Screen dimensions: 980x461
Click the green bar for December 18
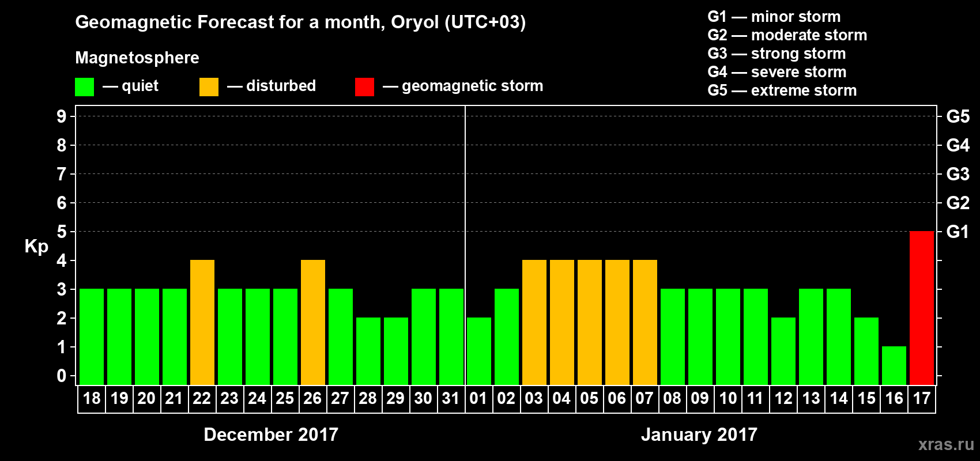pos(92,337)
